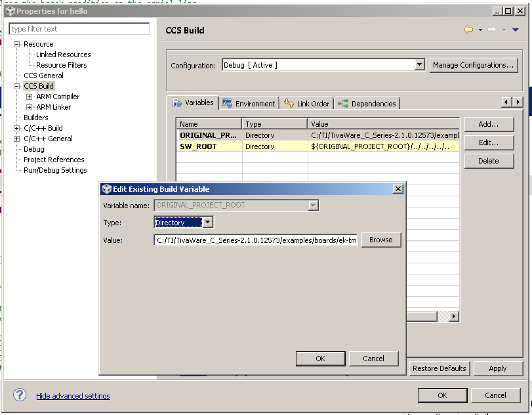Open the Type dropdown set to Directory

(208, 223)
